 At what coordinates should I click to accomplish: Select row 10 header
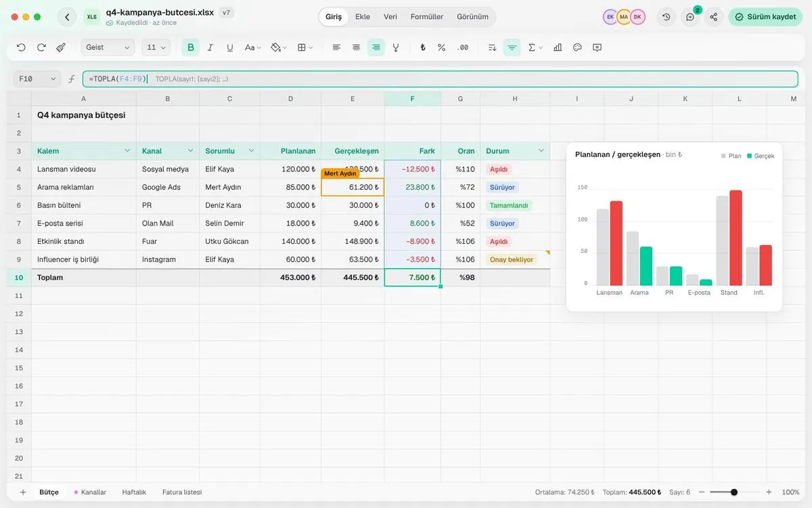pyautogui.click(x=19, y=277)
